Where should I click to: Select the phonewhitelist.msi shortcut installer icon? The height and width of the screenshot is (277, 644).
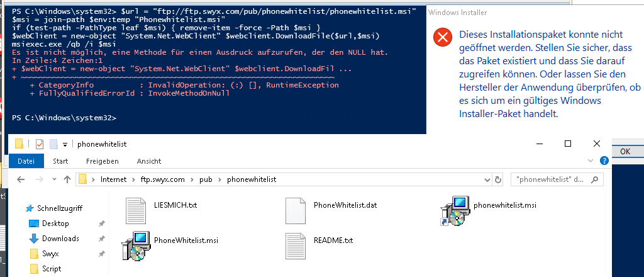click(455, 210)
